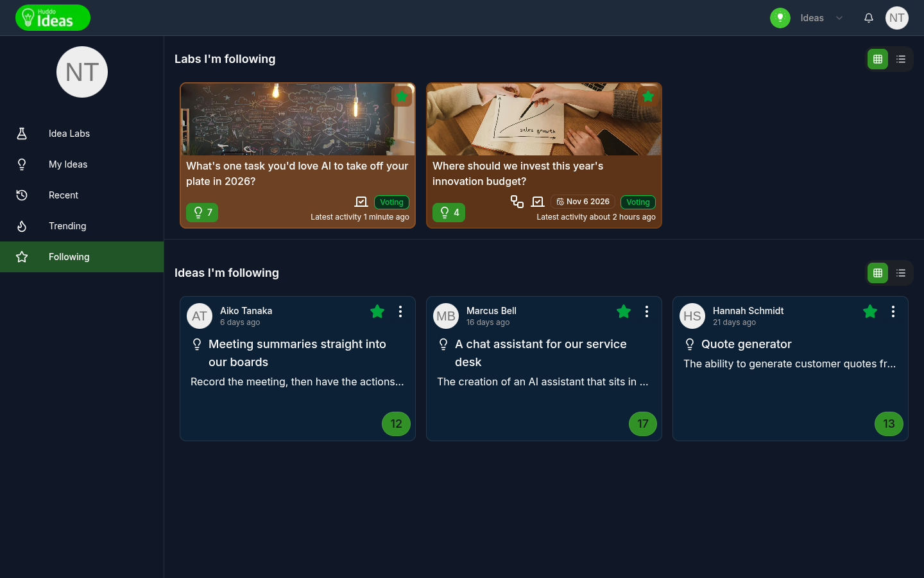The image size is (924, 578).
Task: Open the sales growth lab thumbnail image
Action: coord(544,119)
